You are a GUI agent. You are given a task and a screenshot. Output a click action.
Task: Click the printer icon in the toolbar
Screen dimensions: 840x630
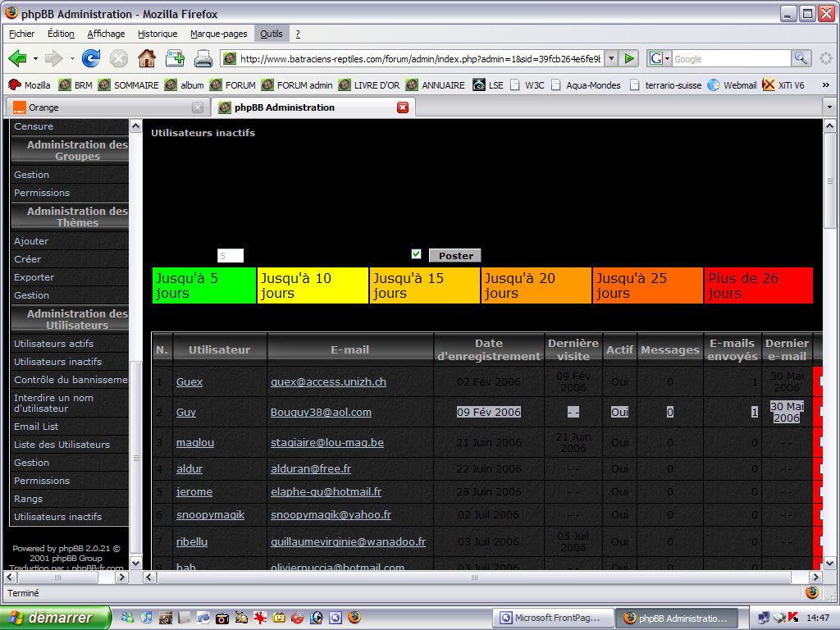203,58
